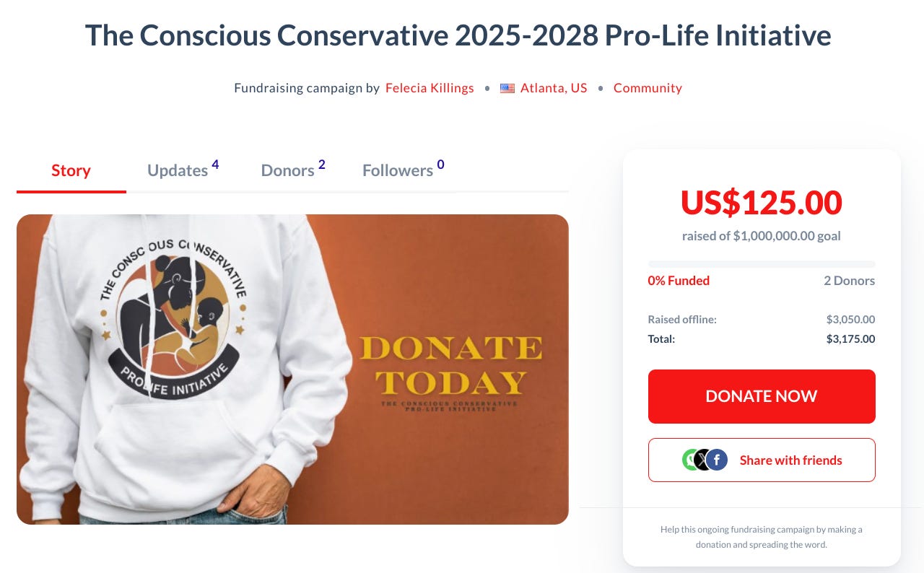The image size is (924, 573).
Task: Click the US$125.00 raised amount
Action: [762, 203]
